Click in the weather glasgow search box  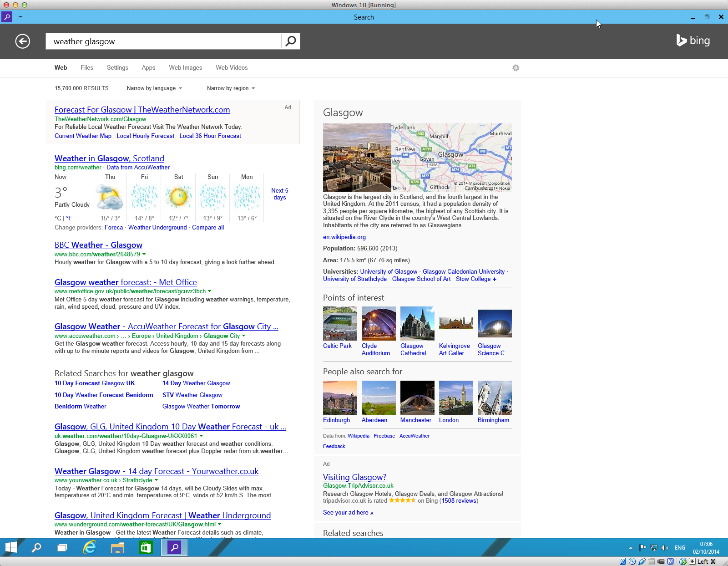click(x=164, y=41)
